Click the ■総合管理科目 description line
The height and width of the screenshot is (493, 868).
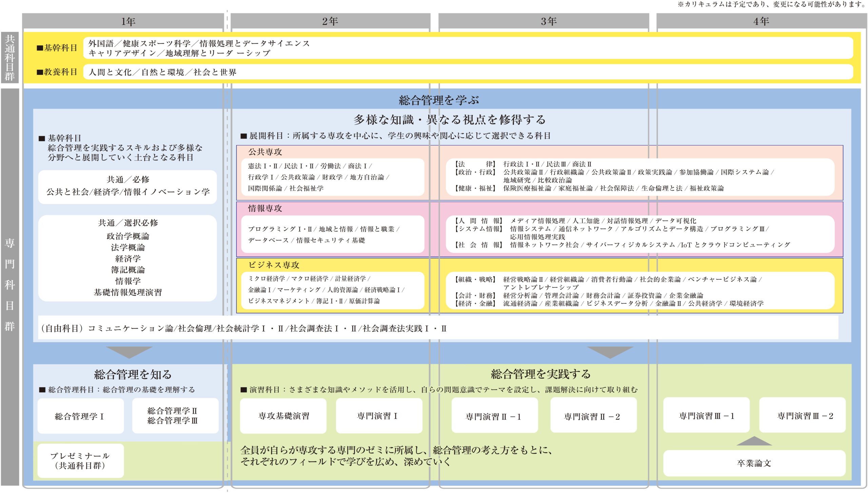coord(117,390)
